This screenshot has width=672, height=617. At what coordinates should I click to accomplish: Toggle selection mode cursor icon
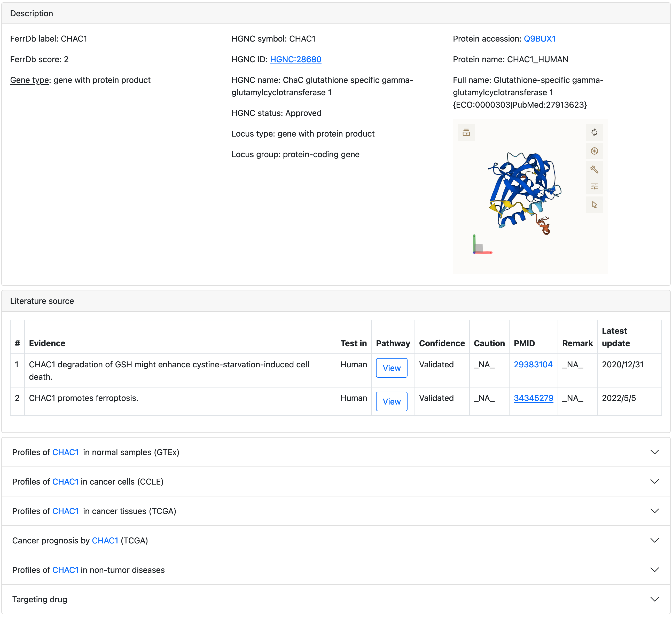(x=594, y=205)
